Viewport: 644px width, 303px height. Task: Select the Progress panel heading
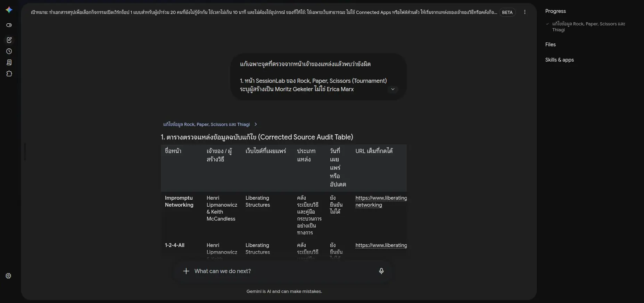[x=555, y=11]
